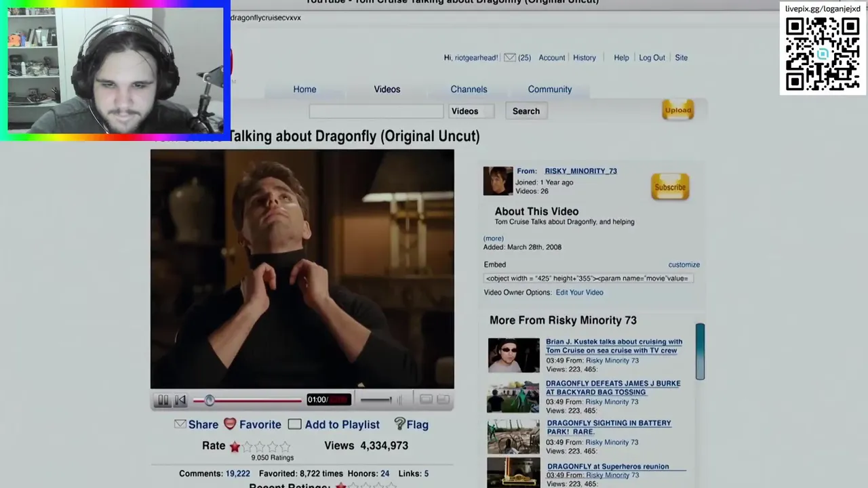Open the Home tab
The width and height of the screenshot is (868, 488).
(x=304, y=89)
